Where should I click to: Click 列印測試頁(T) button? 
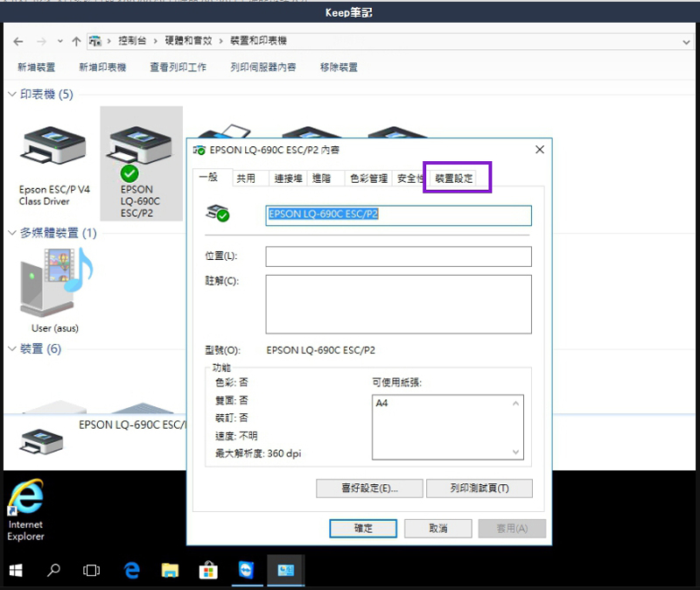(x=479, y=488)
